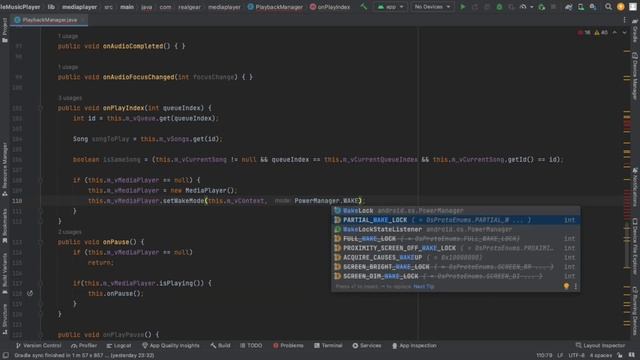Open completion popup three-dot options menu
The width and height of the screenshot is (640, 360).
576,287
